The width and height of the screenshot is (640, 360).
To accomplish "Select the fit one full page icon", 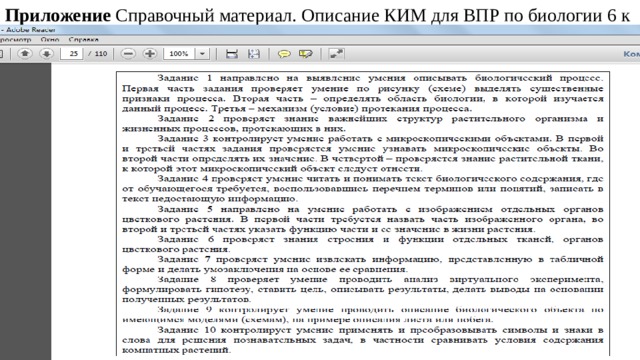I will tap(254, 53).
